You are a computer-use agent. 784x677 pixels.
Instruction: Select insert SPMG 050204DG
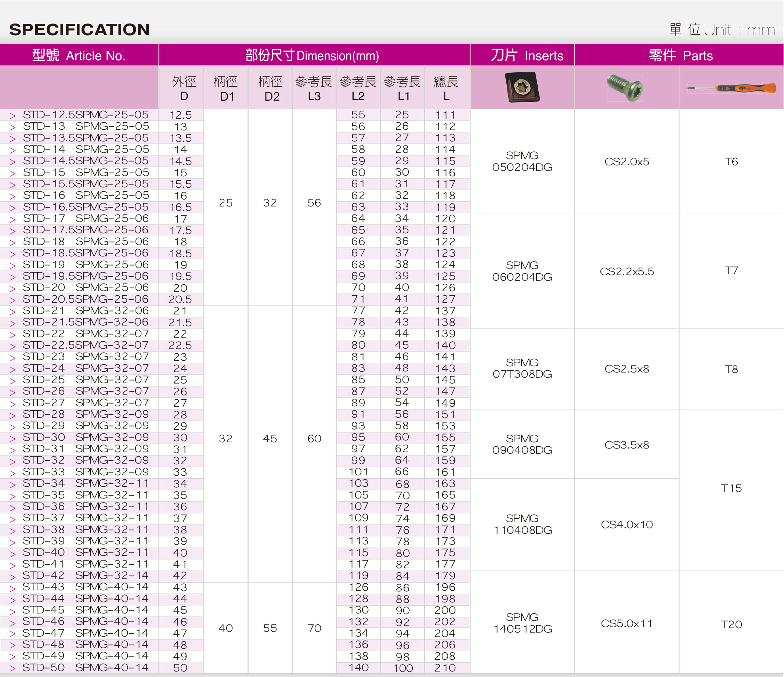[x=522, y=161]
